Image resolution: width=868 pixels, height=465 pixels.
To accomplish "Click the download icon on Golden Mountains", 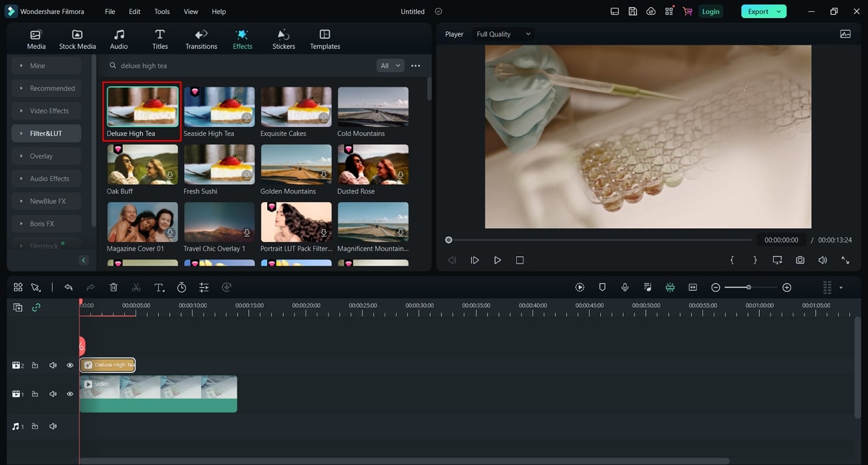I will coord(324,175).
